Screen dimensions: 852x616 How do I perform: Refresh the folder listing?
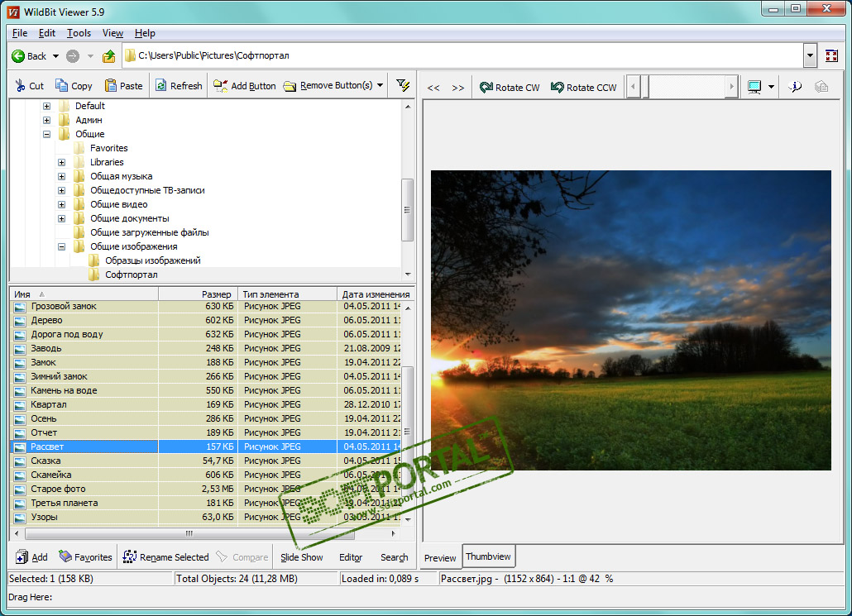coord(179,86)
